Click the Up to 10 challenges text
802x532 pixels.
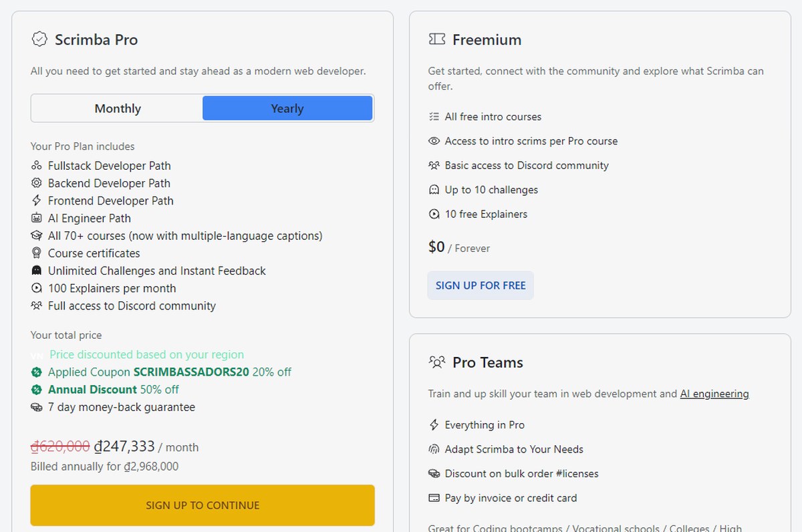click(x=491, y=190)
